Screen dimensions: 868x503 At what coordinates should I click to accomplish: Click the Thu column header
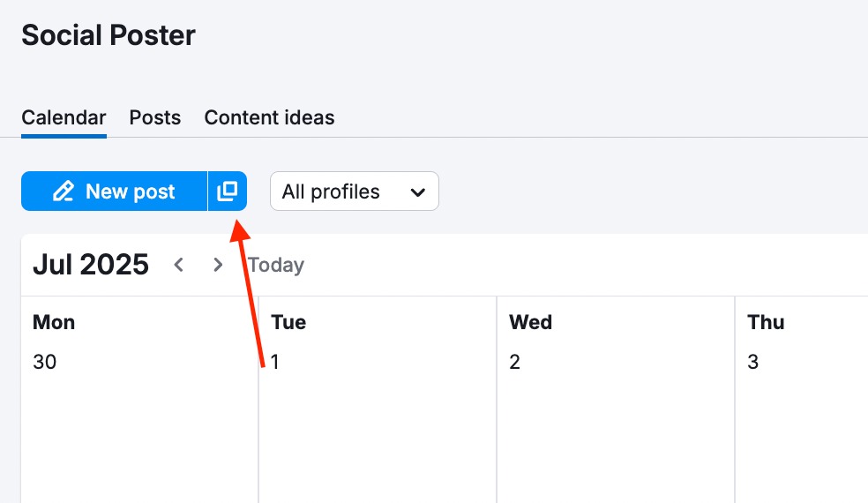(766, 322)
